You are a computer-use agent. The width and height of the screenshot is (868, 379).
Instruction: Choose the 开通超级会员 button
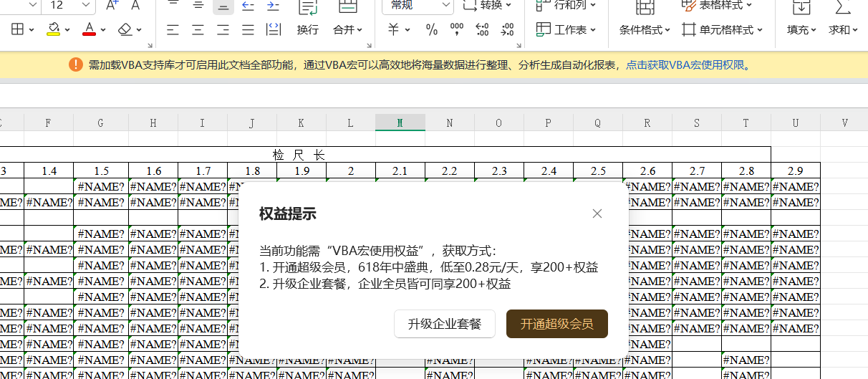[x=557, y=324]
